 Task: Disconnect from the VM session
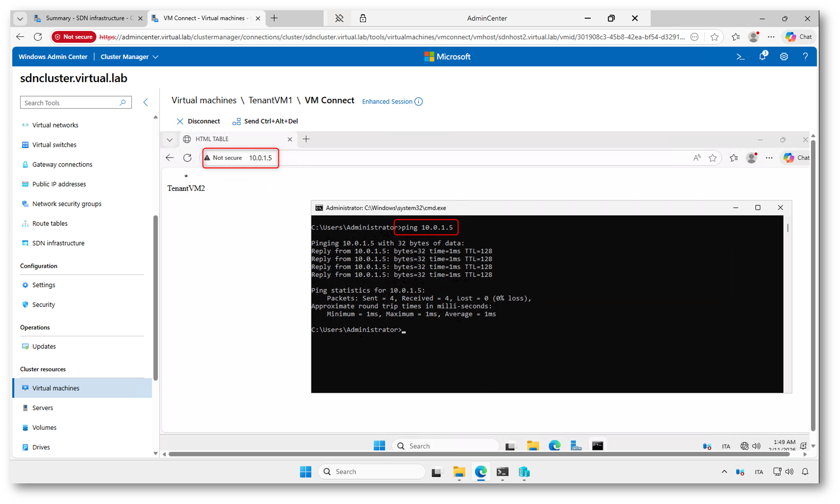[x=198, y=121]
